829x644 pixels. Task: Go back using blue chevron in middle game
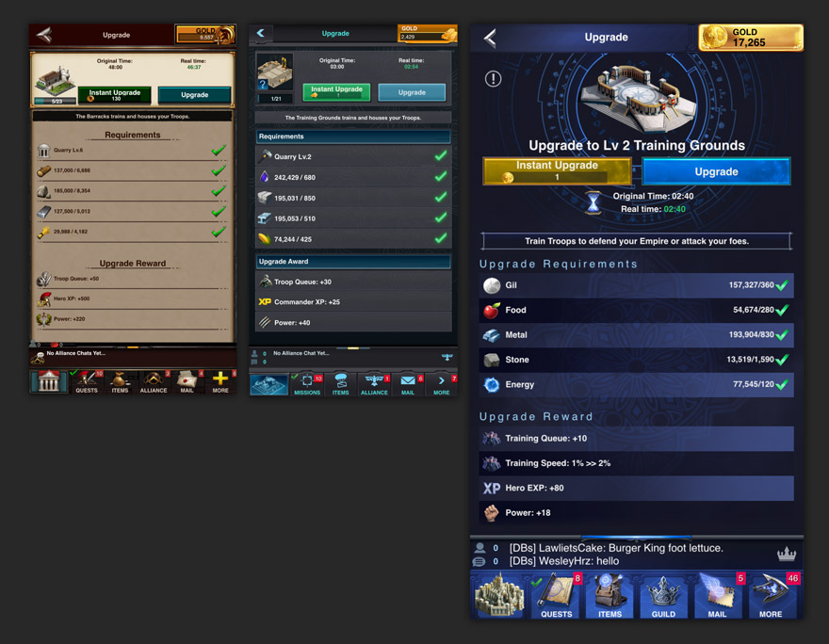(x=261, y=33)
